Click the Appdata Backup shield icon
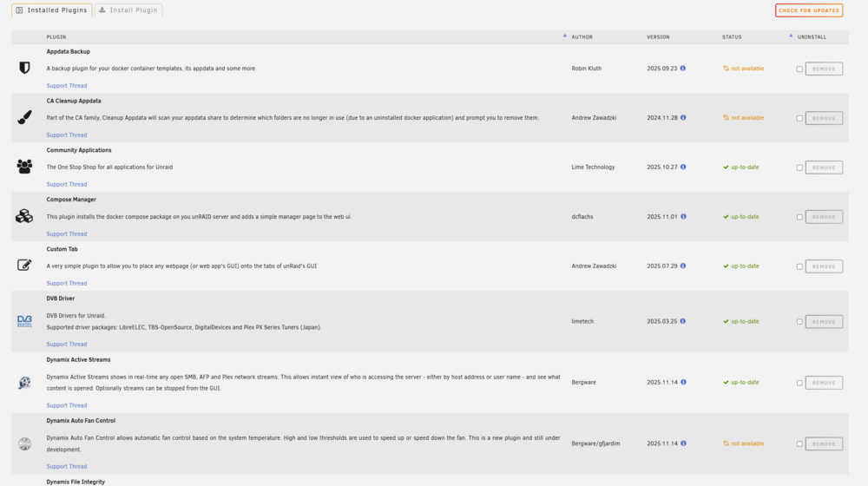 click(x=24, y=68)
